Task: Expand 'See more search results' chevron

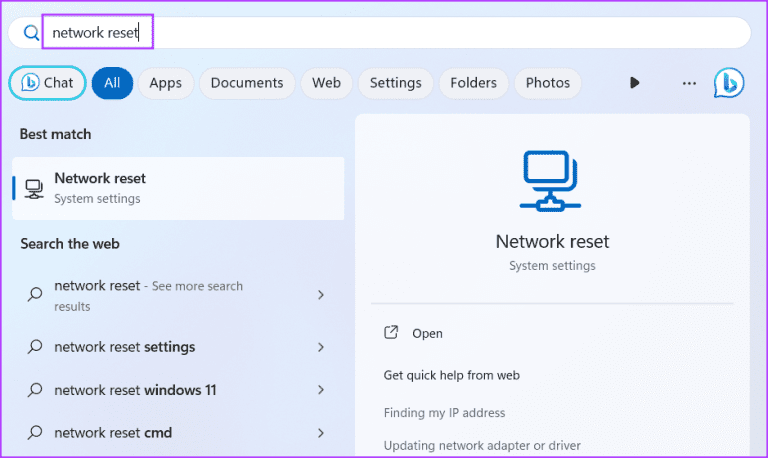Action: pos(321,295)
